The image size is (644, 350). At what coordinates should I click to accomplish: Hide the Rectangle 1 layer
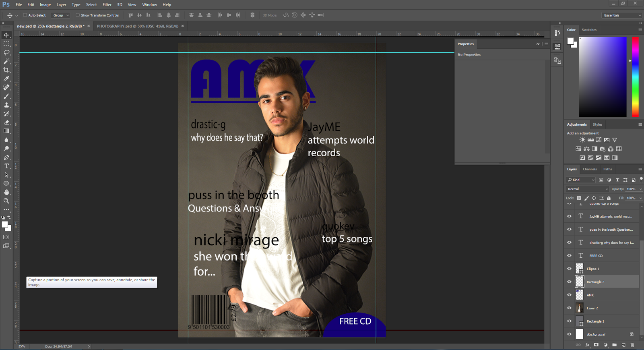point(569,321)
